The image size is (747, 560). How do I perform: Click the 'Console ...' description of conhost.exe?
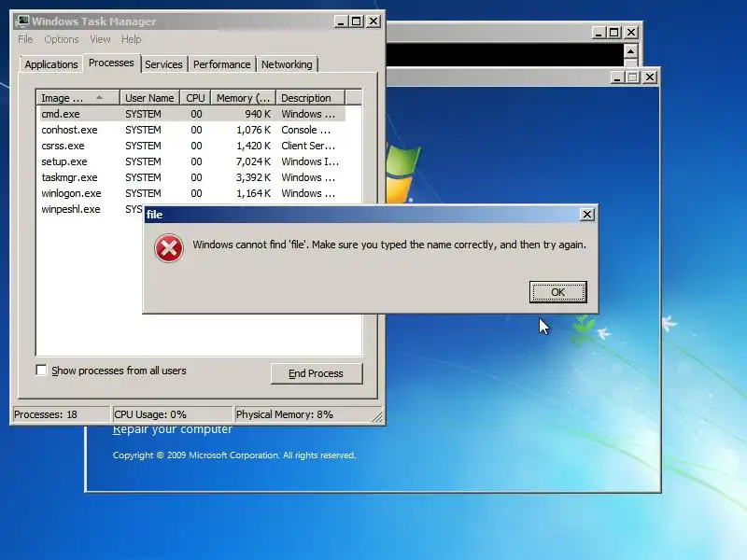coord(306,130)
